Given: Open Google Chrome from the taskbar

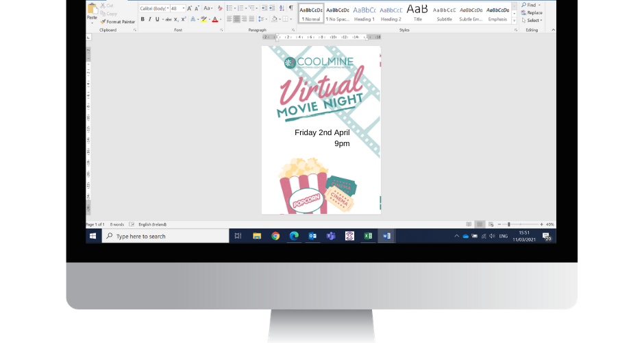Looking at the screenshot, I should [275, 236].
